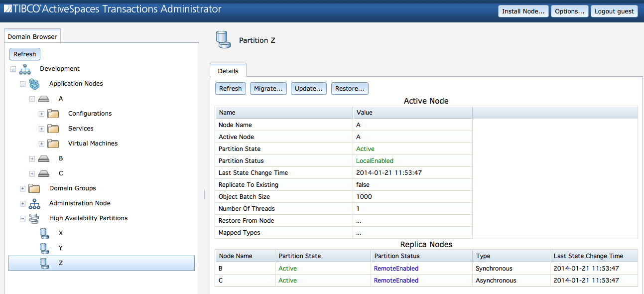Click the Object Batch Size value 1000
Screen dimensions: 644x294
[364, 197]
